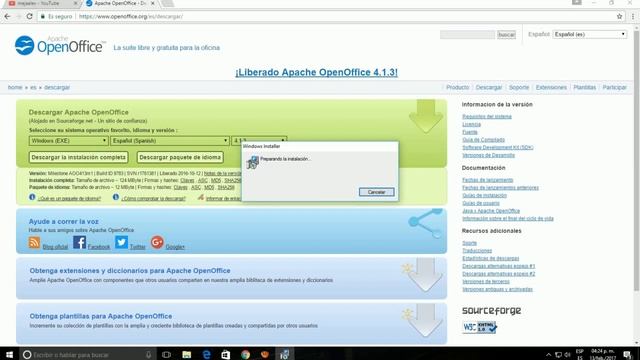Open Obtenga plantillas para Apache OpenOffice heading
Image resolution: width=640 pixels, height=360 pixels.
click(x=100, y=316)
